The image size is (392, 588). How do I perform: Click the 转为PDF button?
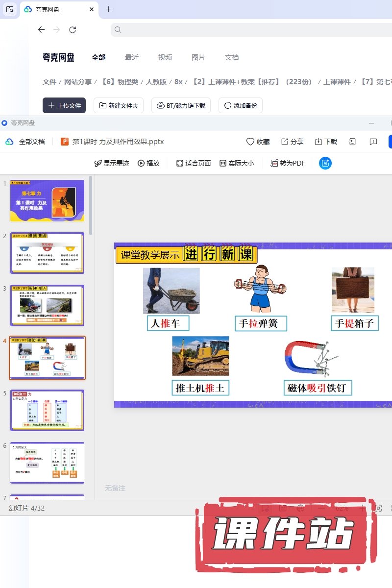(288, 163)
